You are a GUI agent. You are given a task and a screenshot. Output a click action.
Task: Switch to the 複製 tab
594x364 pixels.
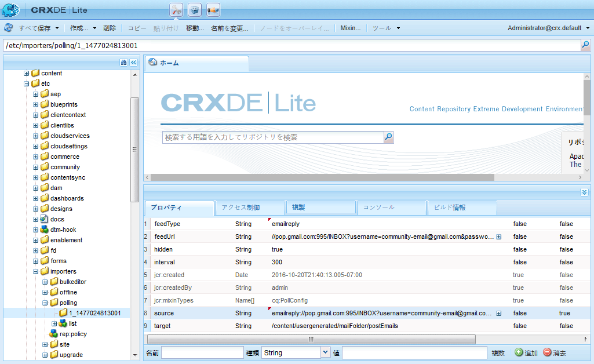tap(321, 208)
